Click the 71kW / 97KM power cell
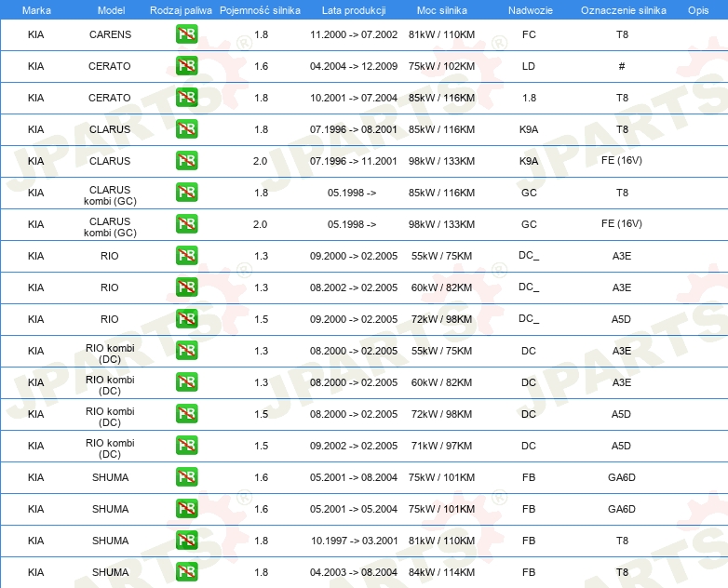The height and width of the screenshot is (588, 728). [442, 446]
